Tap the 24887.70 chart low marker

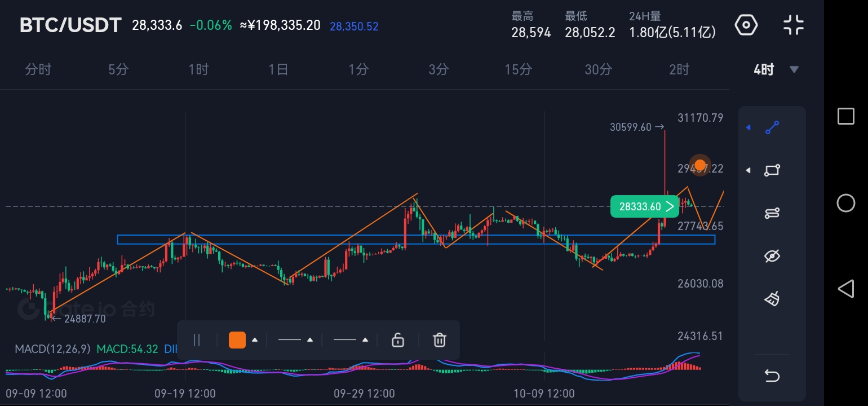(x=78, y=319)
